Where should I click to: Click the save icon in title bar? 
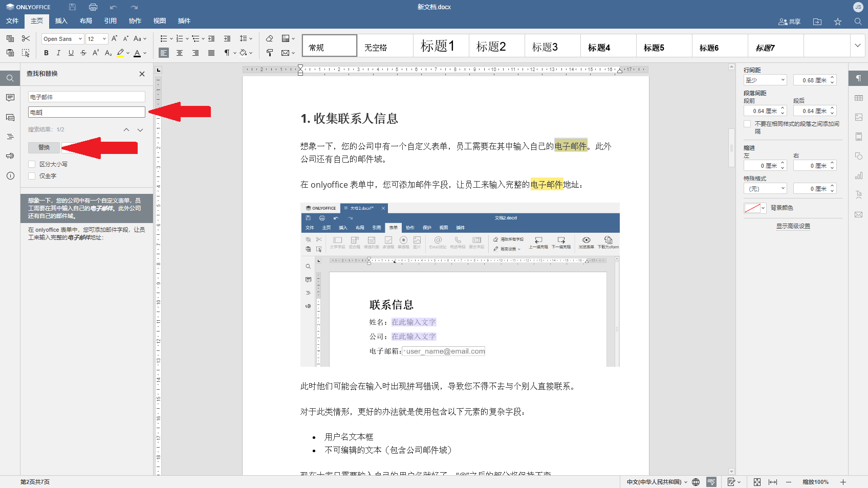click(x=72, y=7)
